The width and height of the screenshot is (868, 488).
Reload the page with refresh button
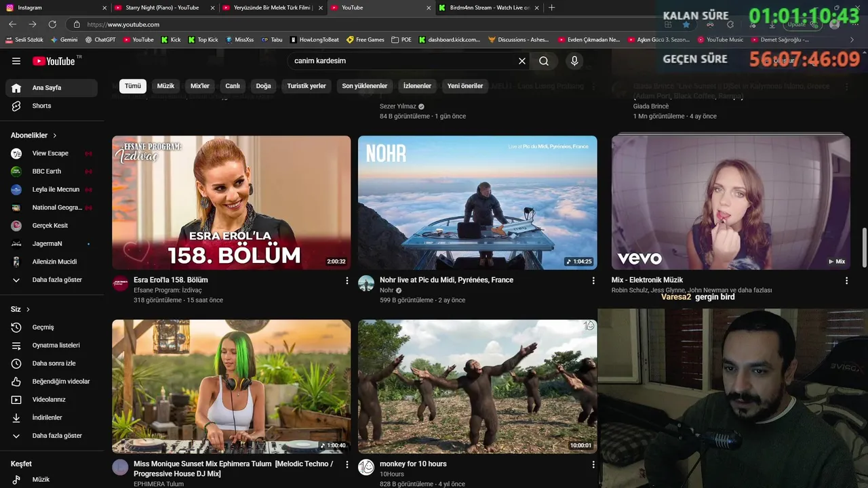tap(53, 24)
